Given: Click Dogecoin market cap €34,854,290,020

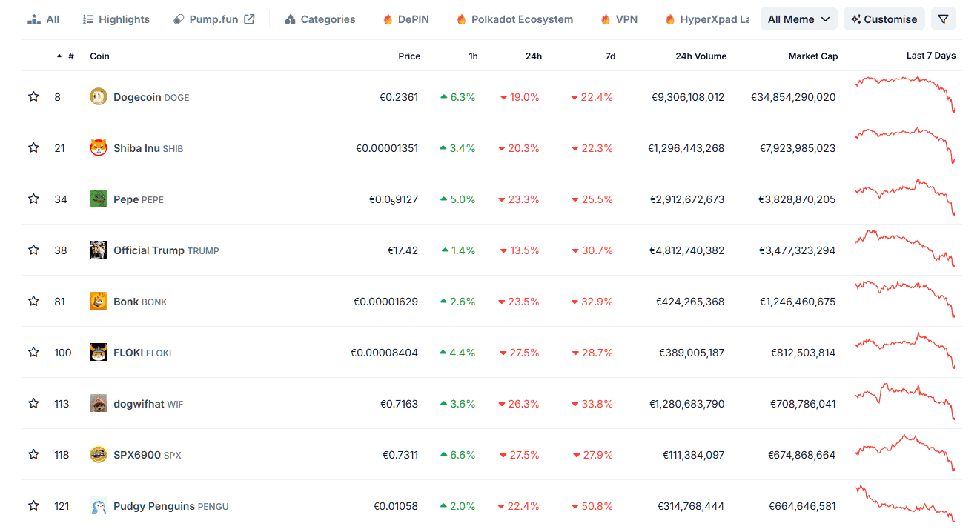Looking at the screenshot, I should [793, 97].
